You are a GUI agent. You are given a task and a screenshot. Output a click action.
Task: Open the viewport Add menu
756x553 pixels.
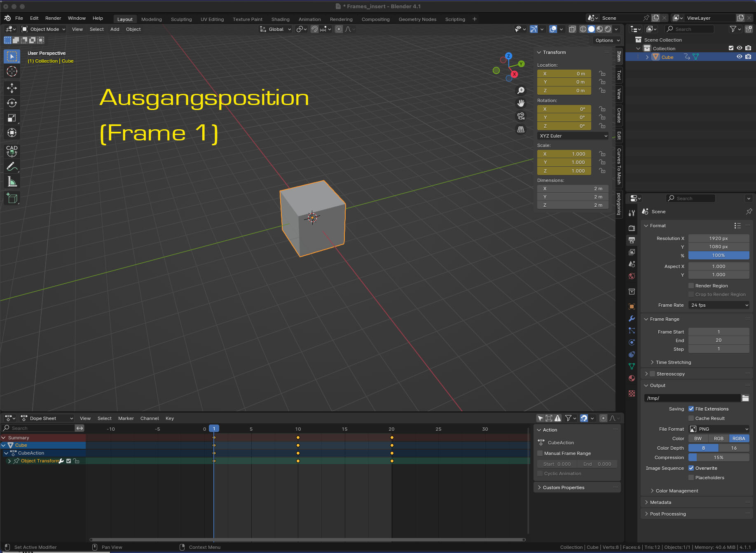(115, 29)
